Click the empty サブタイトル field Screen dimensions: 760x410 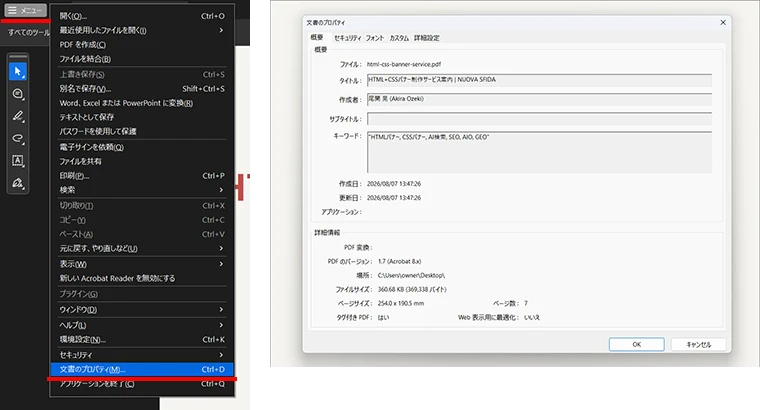tap(539, 119)
